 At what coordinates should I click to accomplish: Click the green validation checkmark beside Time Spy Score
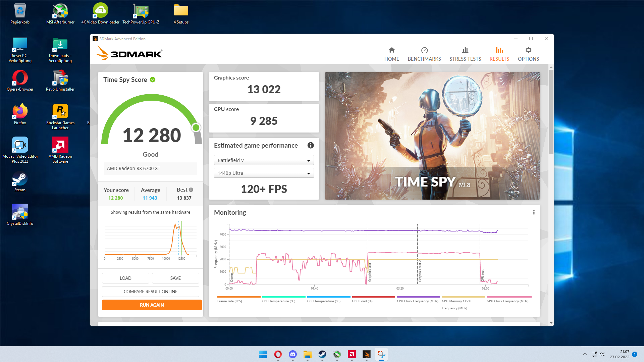153,80
